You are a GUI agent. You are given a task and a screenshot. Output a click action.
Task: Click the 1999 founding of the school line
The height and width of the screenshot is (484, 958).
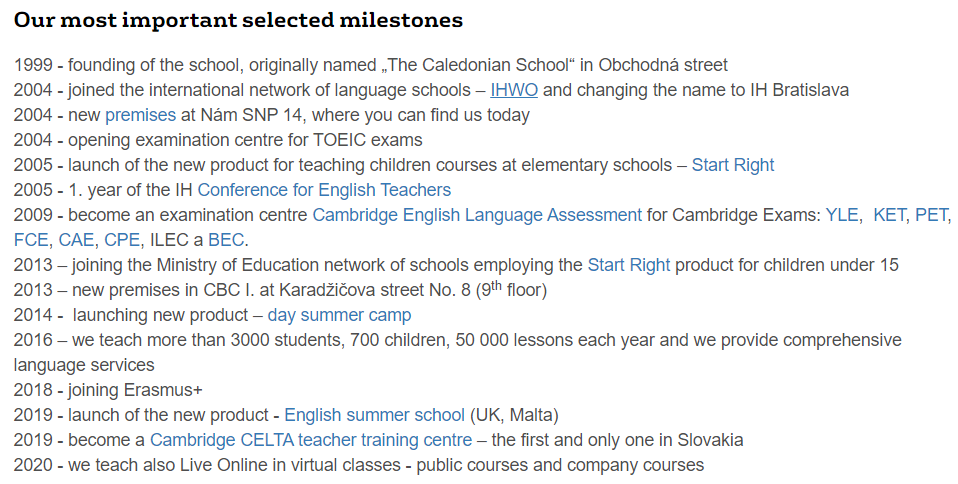coord(370,65)
